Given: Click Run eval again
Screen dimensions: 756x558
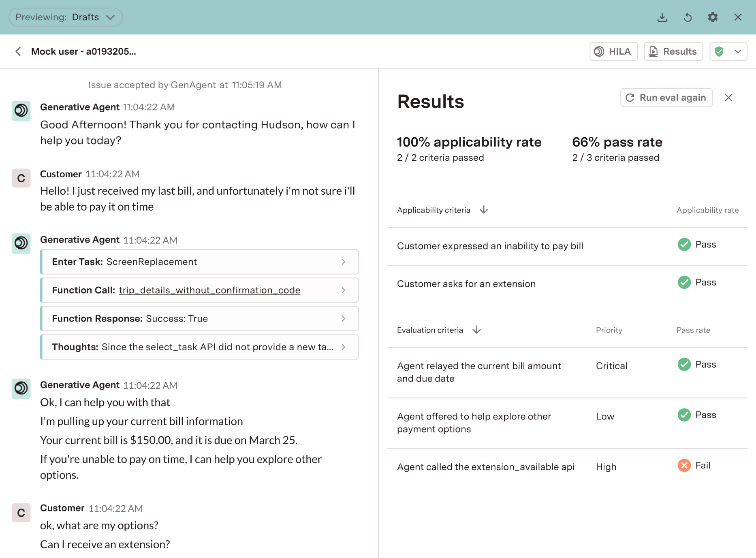Looking at the screenshot, I should point(666,98).
